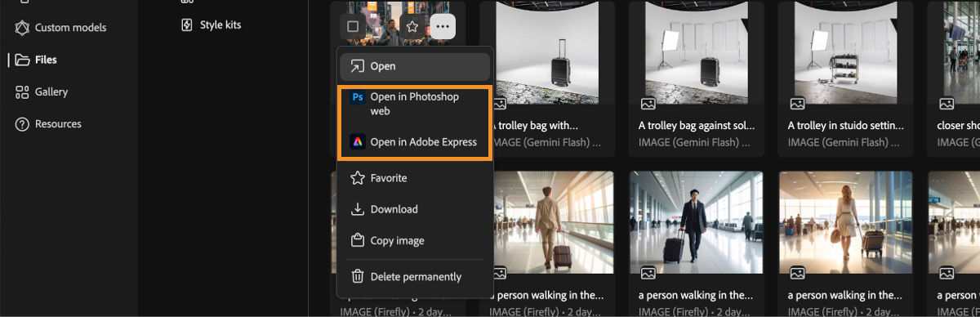Open airport thumbnail of woman with suitcase
Image resolution: width=980 pixels, height=317 pixels.
(845, 222)
